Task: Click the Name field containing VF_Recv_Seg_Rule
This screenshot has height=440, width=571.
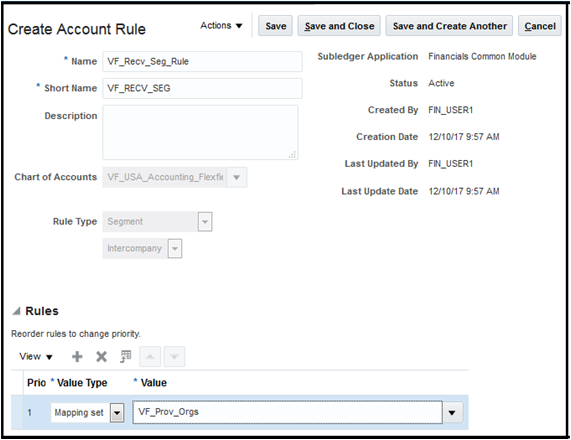Action: (x=202, y=61)
